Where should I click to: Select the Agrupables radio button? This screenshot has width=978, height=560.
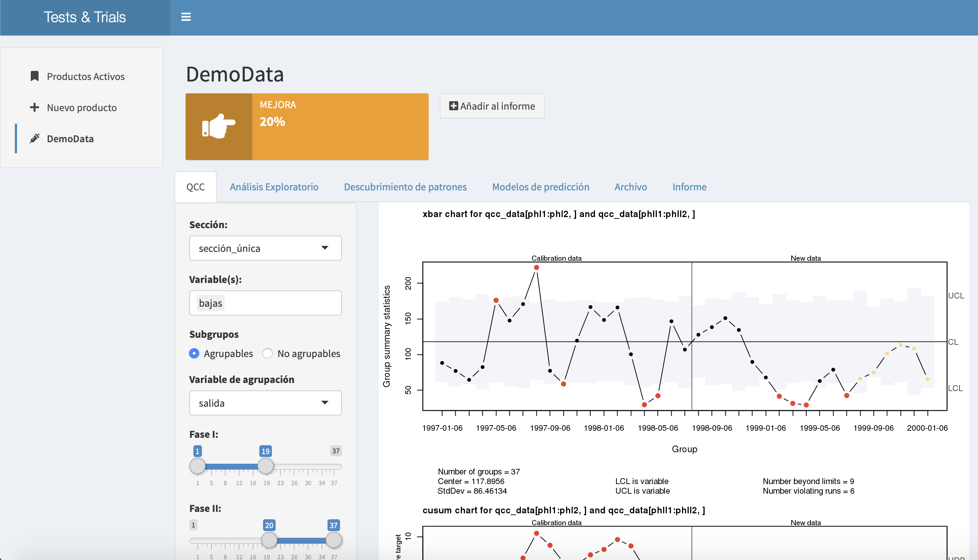(x=194, y=353)
